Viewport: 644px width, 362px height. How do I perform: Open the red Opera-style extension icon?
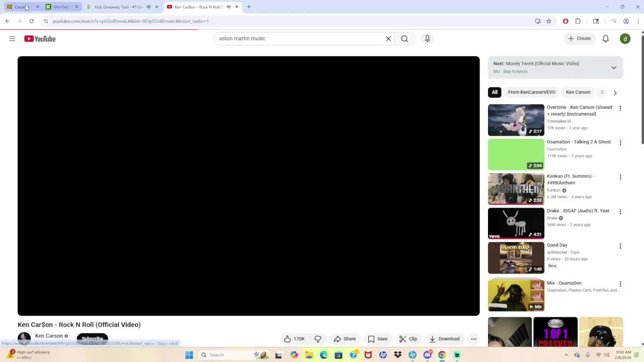click(566, 21)
